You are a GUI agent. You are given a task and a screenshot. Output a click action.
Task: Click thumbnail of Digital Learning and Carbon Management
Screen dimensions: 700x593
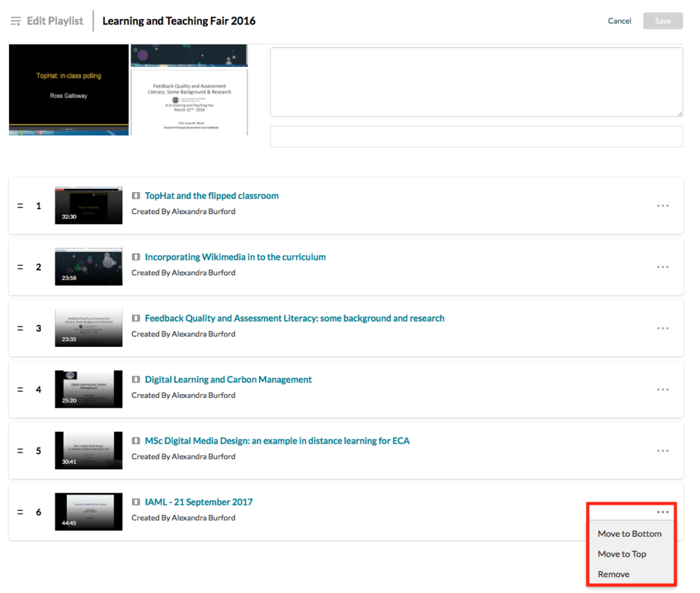click(x=89, y=389)
